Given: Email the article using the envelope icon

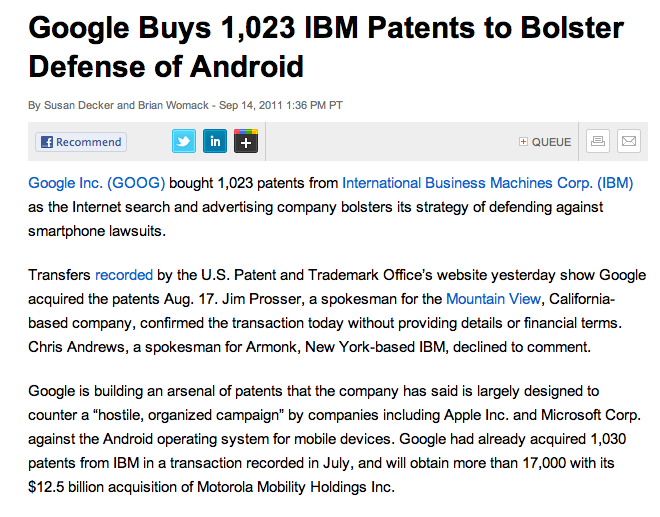Looking at the screenshot, I should 628,141.
